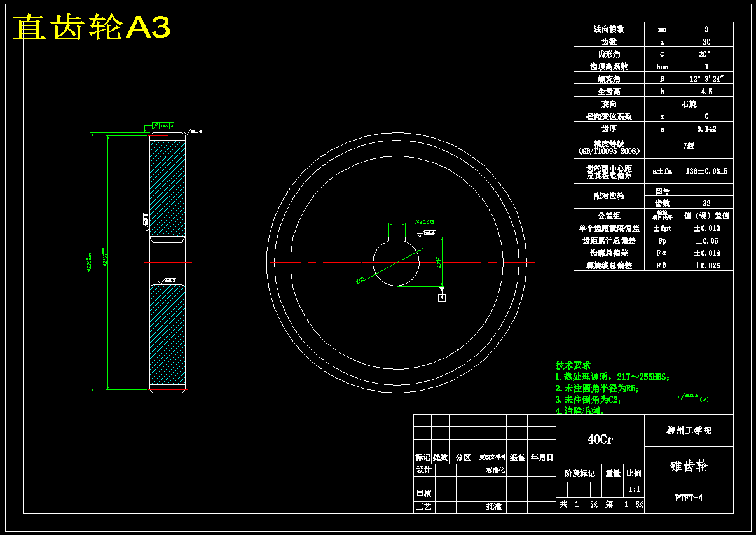Image resolution: width=756 pixels, height=535 pixels.
Task: Select the mating gear teeth value '32'
Action: pos(706,203)
